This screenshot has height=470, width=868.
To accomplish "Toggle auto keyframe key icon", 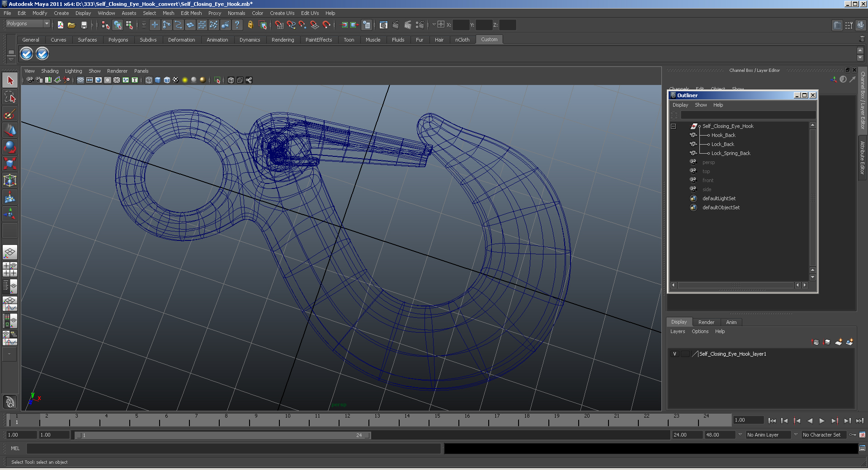I will (853, 435).
